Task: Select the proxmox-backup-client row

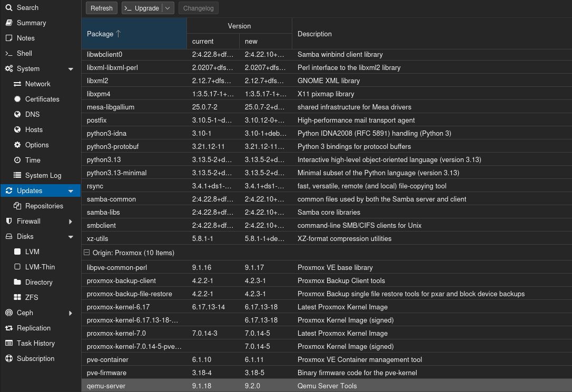Action: [x=327, y=280]
